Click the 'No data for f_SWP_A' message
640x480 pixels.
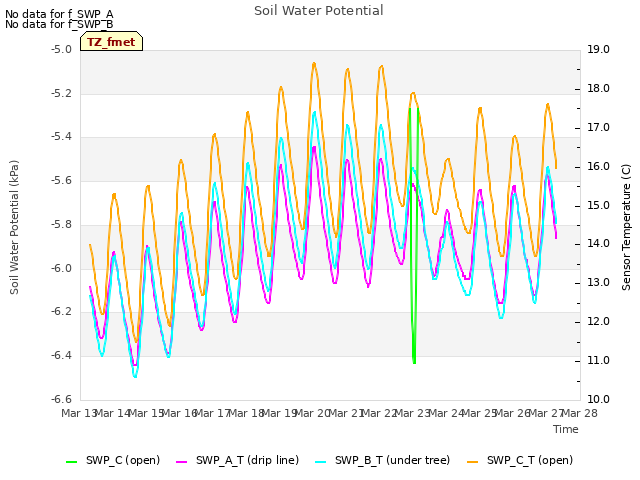click(x=59, y=14)
